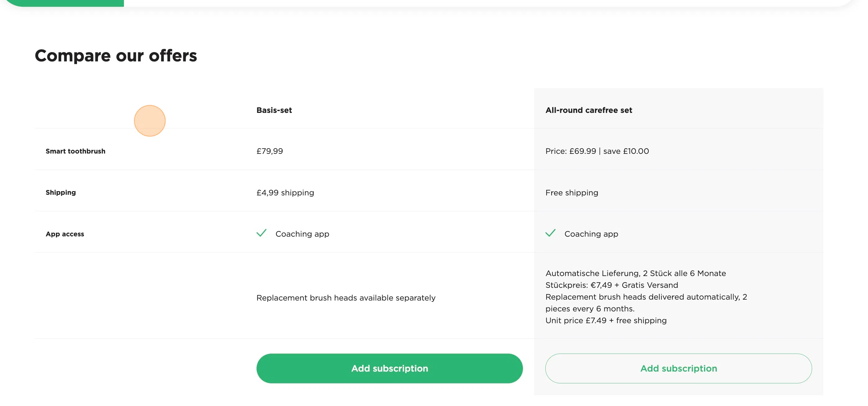868x406 pixels.
Task: Click the Shipping row label
Action: click(61, 193)
